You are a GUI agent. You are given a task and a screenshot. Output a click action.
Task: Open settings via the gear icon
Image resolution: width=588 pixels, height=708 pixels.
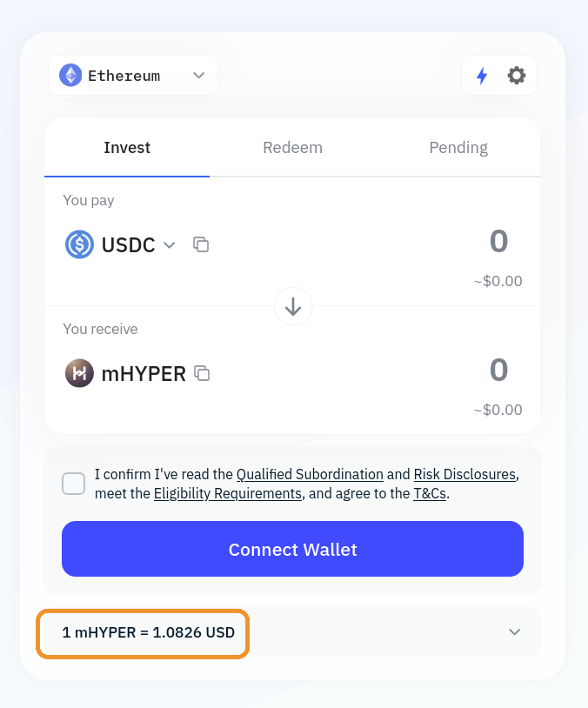pos(517,76)
